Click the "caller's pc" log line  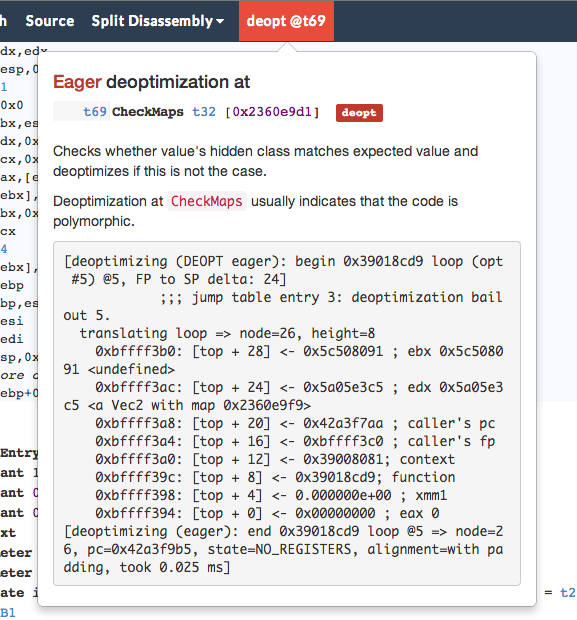(295, 423)
